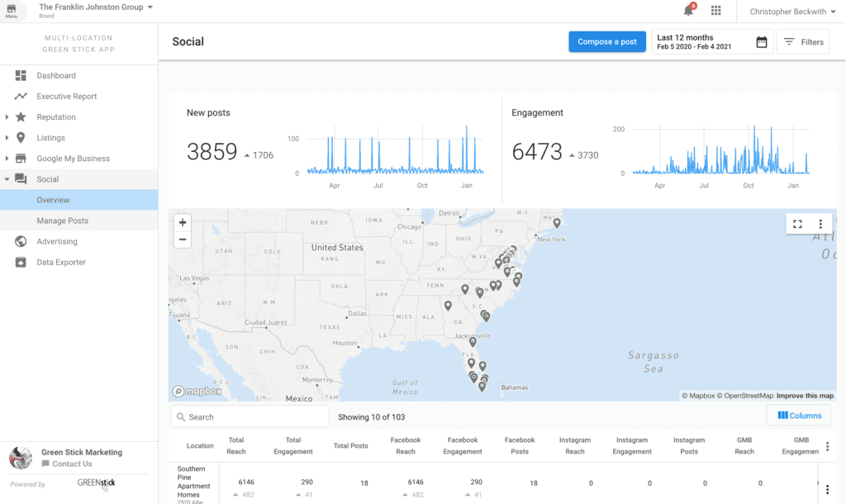Screen dimensions: 846x504
Task: Open map options three-dot menu
Action: 820,224
